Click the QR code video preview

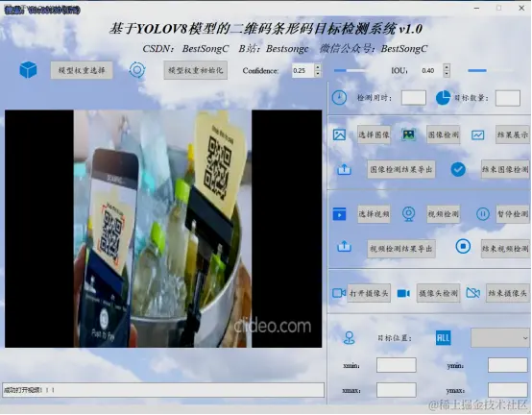click(163, 229)
